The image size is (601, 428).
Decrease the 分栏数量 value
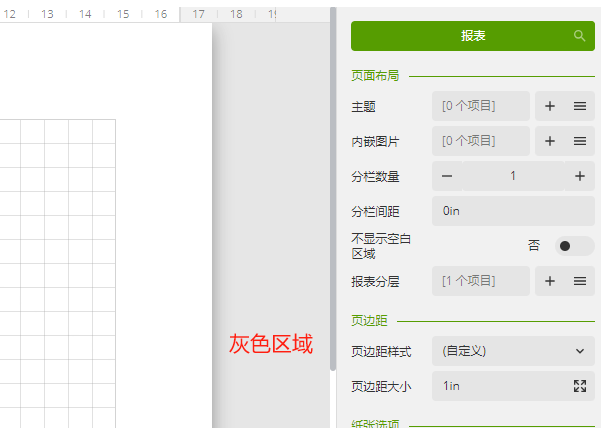[x=447, y=176]
